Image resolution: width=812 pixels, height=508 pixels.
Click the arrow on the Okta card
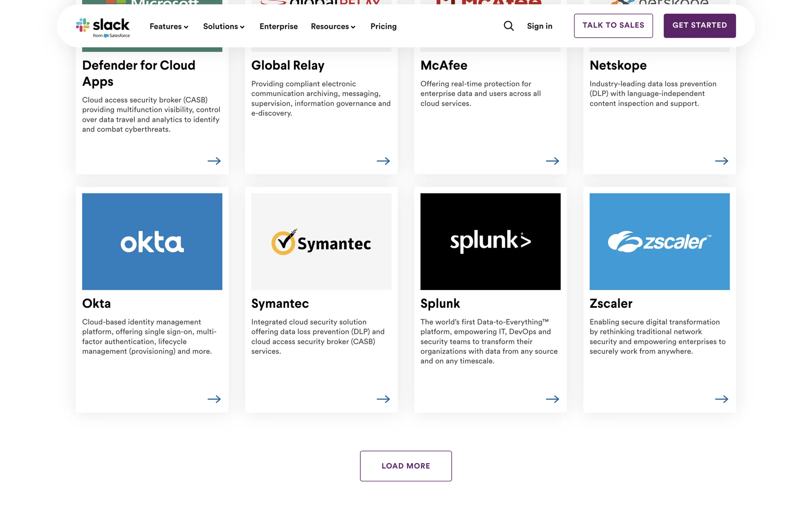(x=214, y=399)
